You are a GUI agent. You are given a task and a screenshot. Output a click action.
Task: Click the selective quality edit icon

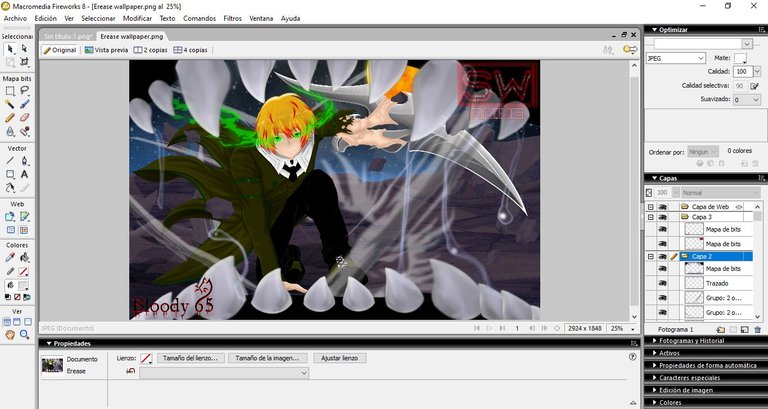click(x=754, y=86)
